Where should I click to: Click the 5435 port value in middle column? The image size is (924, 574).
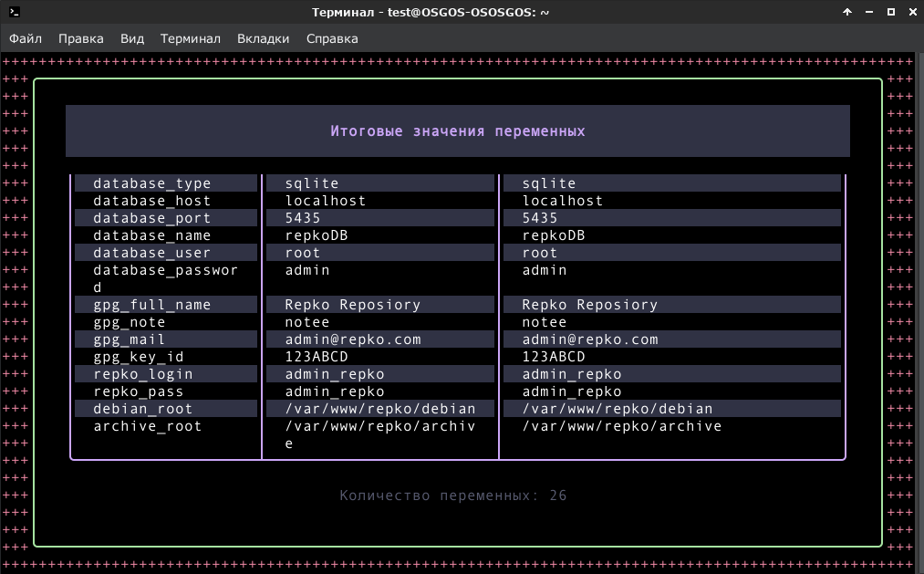pyautogui.click(x=303, y=218)
